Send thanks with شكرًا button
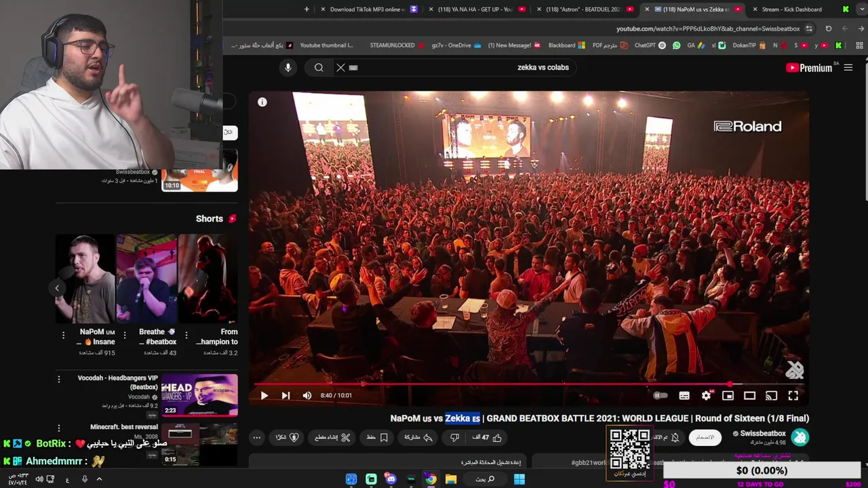This screenshot has width=868, height=488. (x=287, y=438)
